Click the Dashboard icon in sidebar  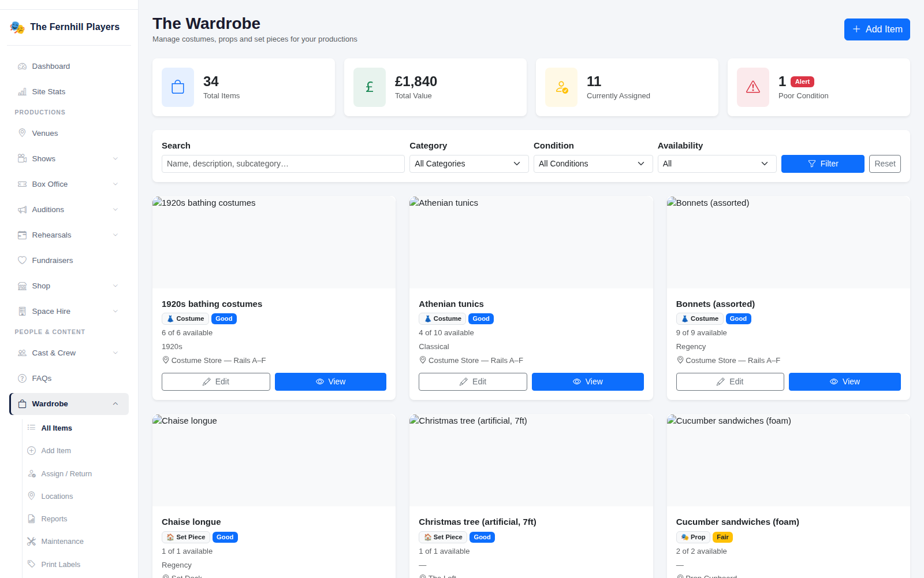coord(22,66)
